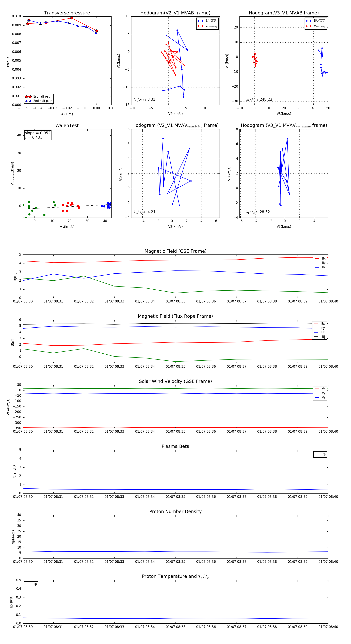Screen dimensions: 351x644
Task: Click the Vy legend entry
Action: [320, 393]
